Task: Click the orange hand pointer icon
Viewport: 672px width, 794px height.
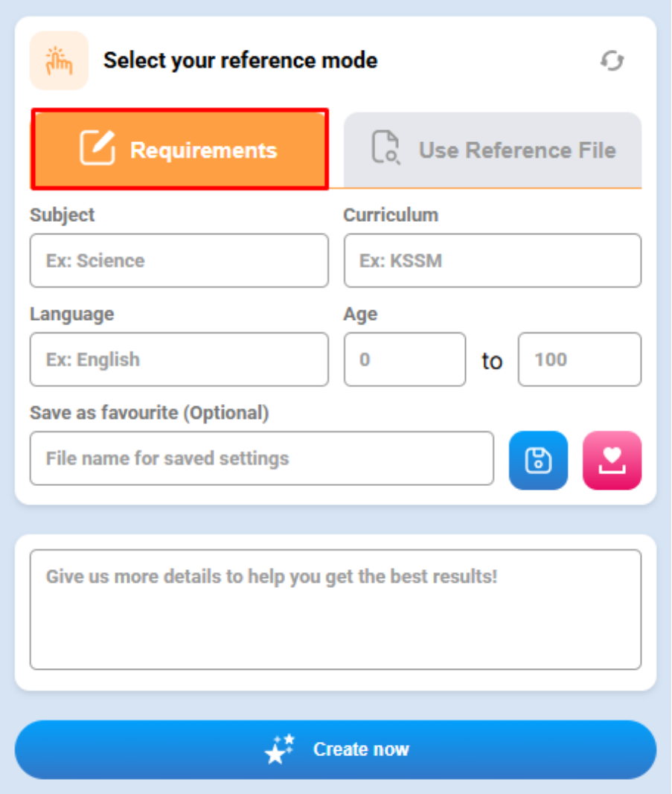Action: (60, 61)
